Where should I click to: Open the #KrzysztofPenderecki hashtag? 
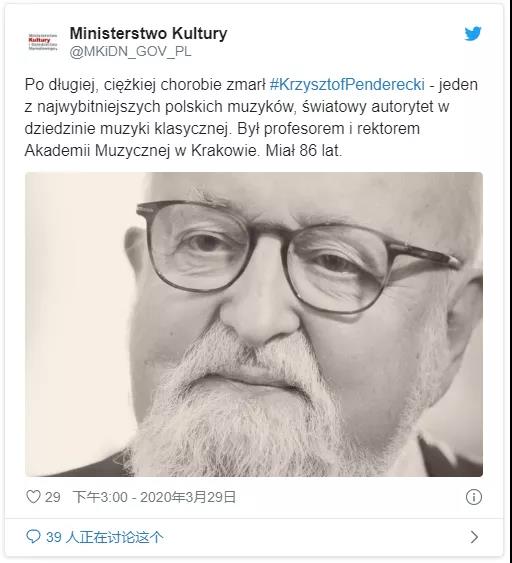click(347, 85)
